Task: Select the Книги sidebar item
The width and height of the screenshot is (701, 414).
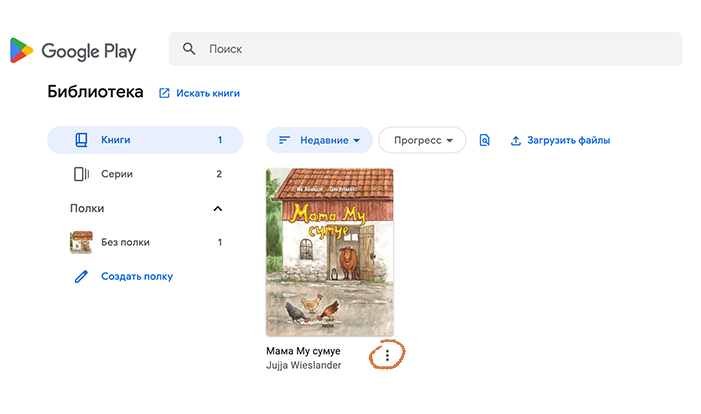Action: pos(145,140)
